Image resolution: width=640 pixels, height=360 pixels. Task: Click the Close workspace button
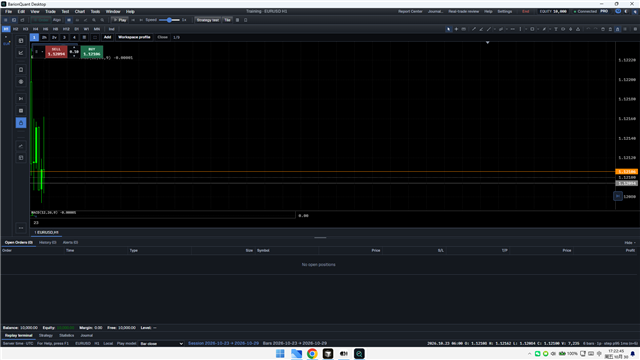click(162, 37)
